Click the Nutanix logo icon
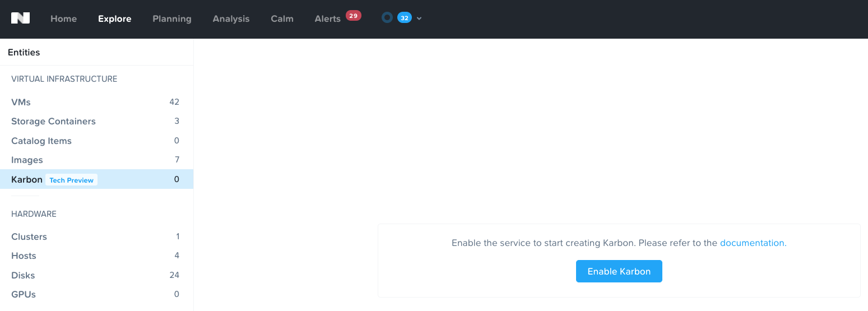The width and height of the screenshot is (868, 311). click(x=20, y=18)
